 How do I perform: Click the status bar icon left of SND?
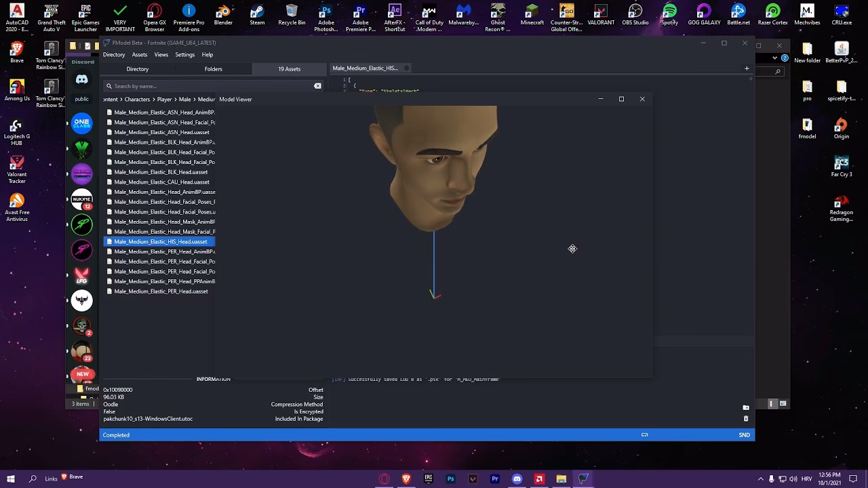point(645,435)
